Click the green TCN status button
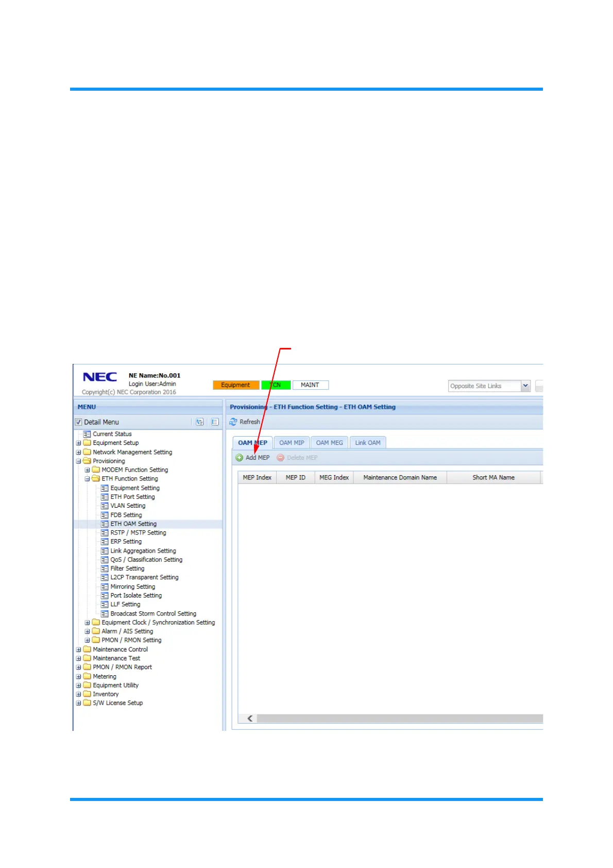The width and height of the screenshot is (613, 868). [276, 385]
